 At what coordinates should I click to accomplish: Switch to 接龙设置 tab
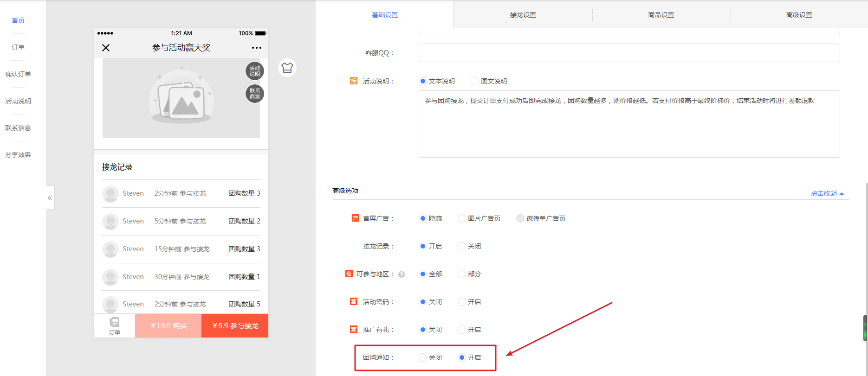523,15
